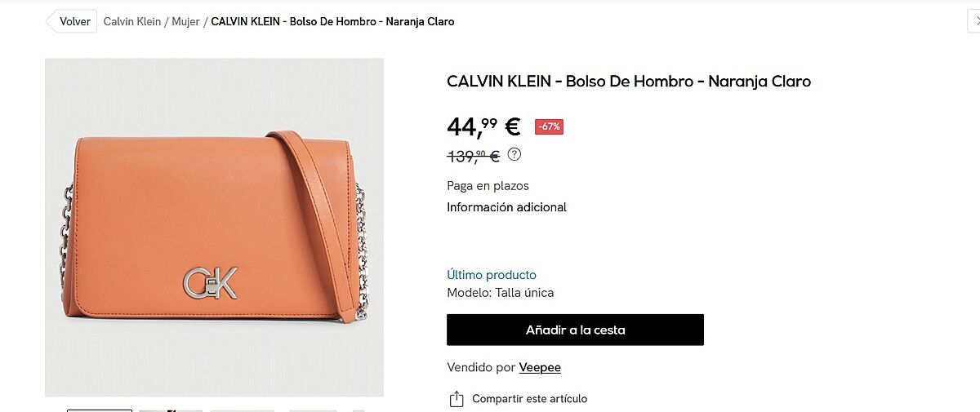The image size is (980, 412).
Task: Select the Modelo: Talla única size
Action: point(500,293)
